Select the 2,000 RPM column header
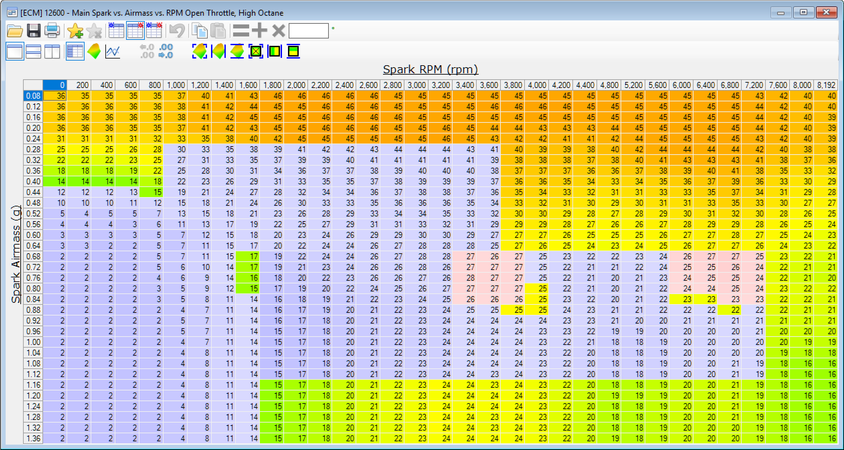 [295, 85]
